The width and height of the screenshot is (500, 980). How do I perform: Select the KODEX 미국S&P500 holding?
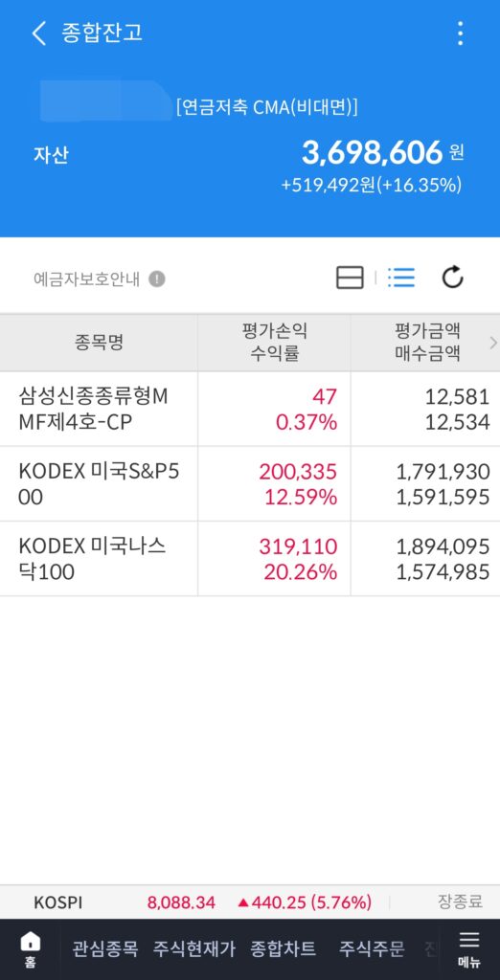(x=250, y=483)
